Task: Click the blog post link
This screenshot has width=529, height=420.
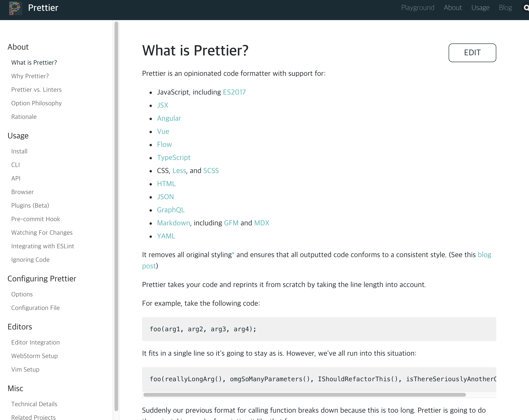Action: (484, 255)
